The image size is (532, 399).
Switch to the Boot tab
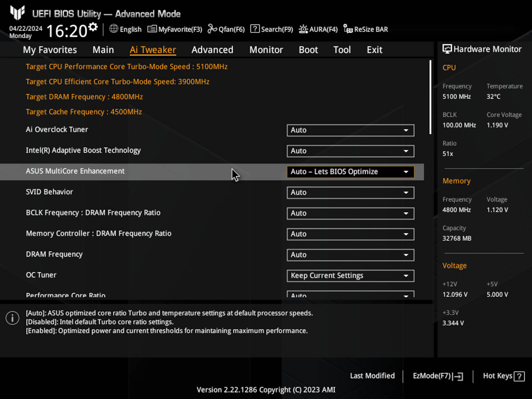coord(308,50)
